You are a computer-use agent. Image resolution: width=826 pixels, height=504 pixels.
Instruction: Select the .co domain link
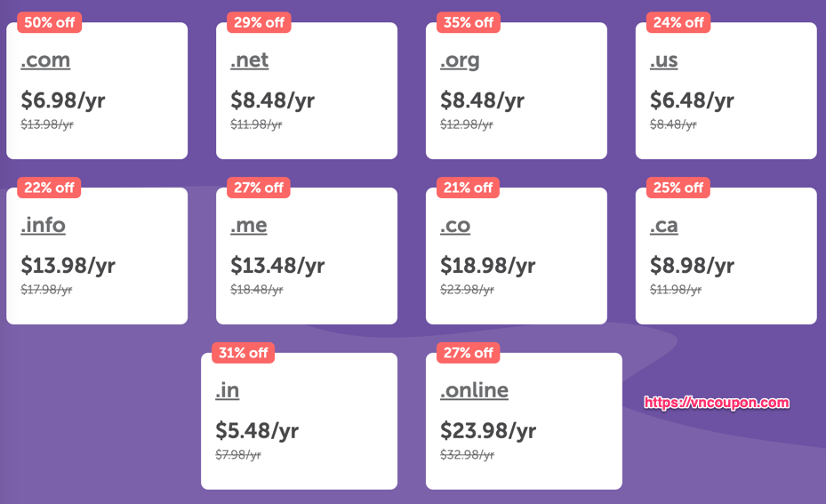[x=455, y=226]
